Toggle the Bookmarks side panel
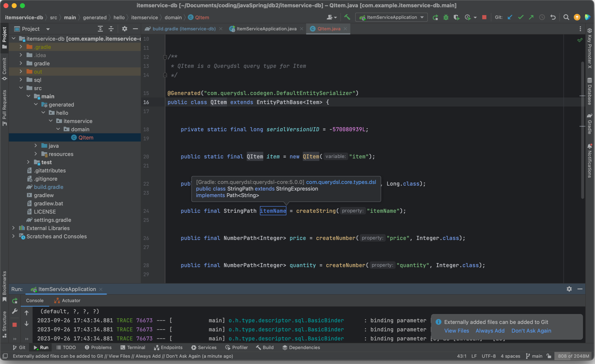 4,286
